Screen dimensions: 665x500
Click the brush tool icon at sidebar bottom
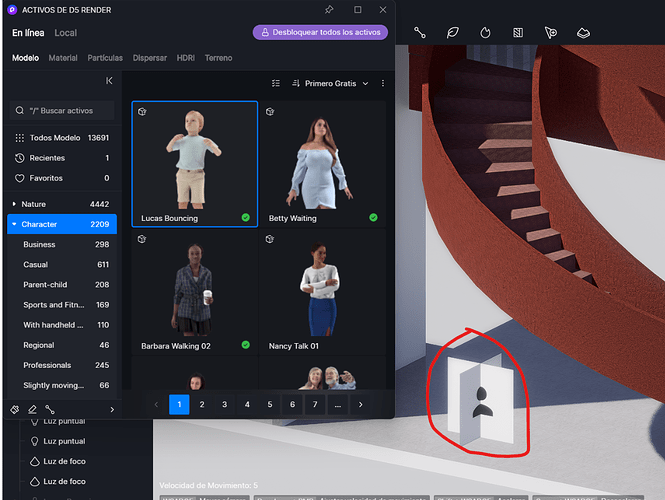click(x=15, y=409)
